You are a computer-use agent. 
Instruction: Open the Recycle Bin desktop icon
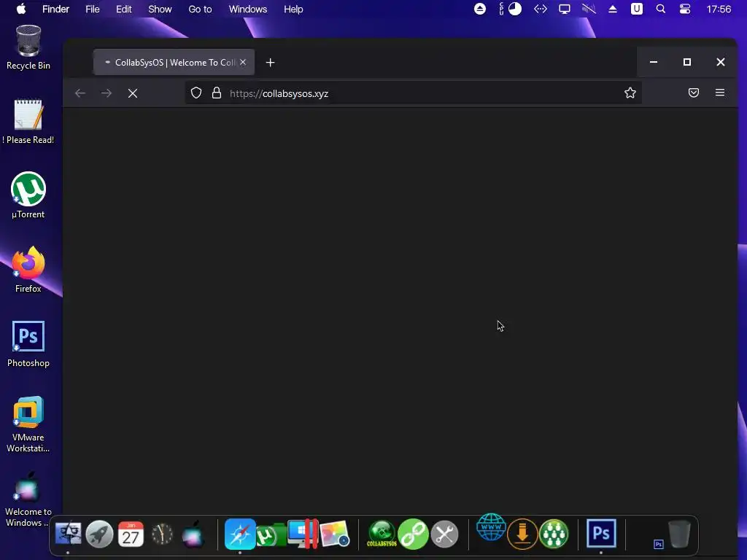(28, 47)
